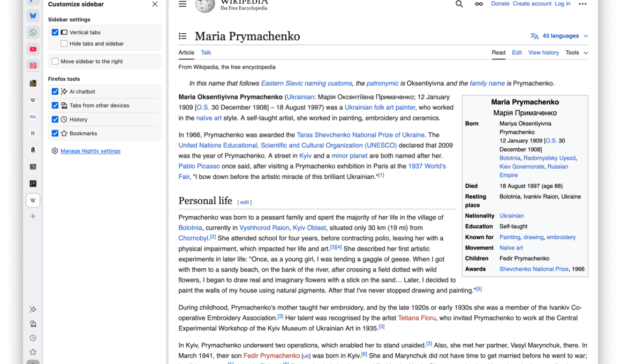Viewport: 621px width, 364px height.
Task: Select the active Wikipedia tab with highlighted background
Action: [33, 200]
